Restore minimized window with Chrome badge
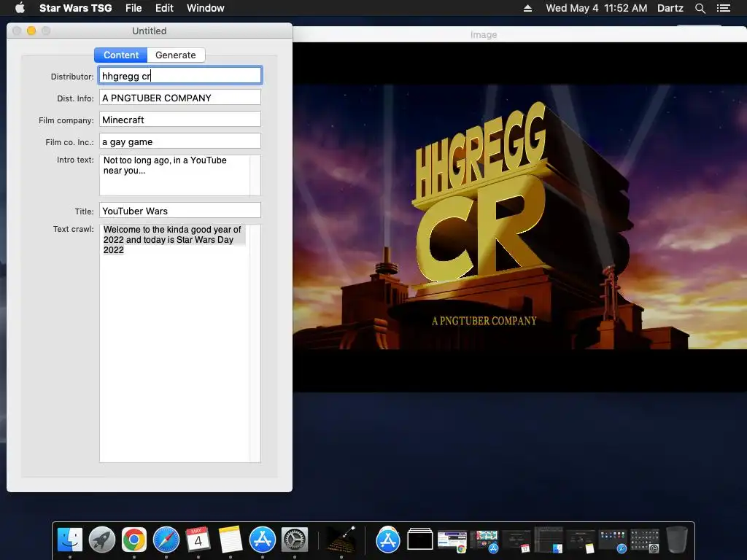The width and height of the screenshot is (747, 560). [452, 542]
